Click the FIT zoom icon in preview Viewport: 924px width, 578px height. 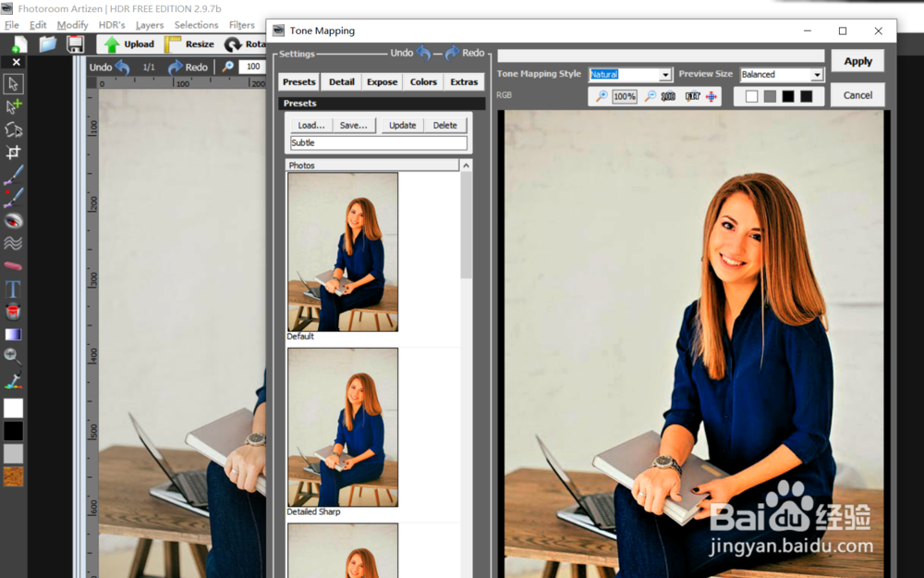tap(692, 96)
